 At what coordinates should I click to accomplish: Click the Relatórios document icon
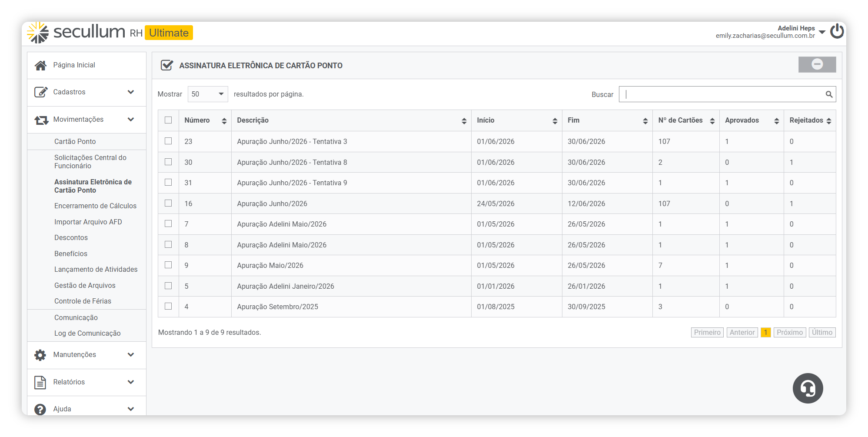(40, 382)
